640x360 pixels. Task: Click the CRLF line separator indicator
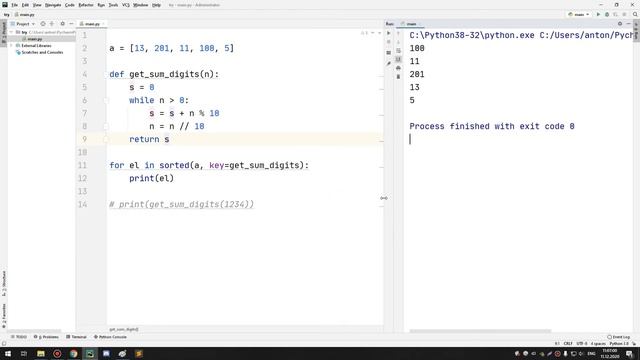(568, 344)
